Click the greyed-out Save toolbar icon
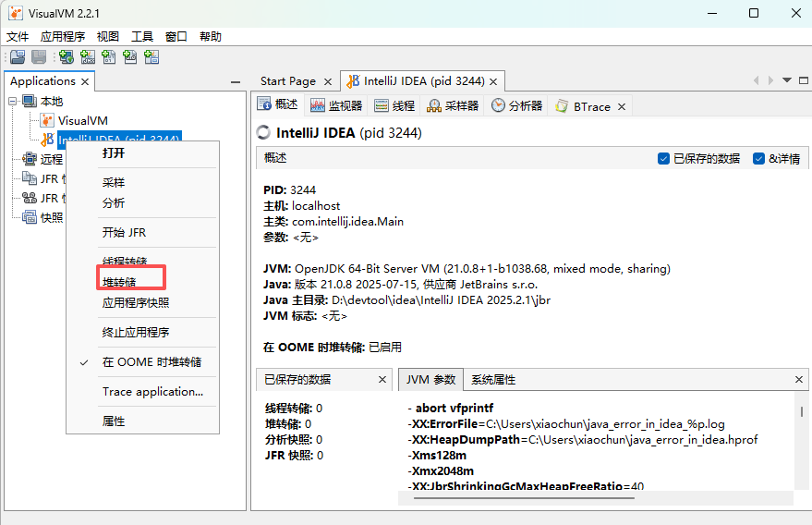 (39, 57)
